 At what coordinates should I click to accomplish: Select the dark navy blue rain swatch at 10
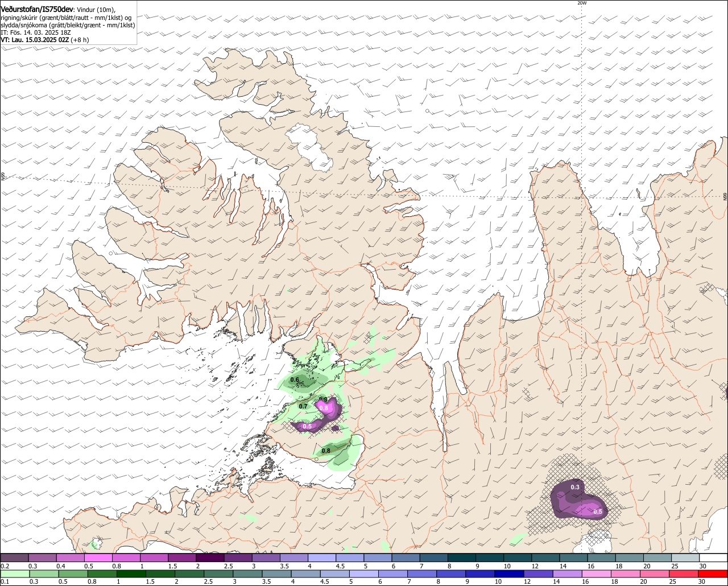508,573
